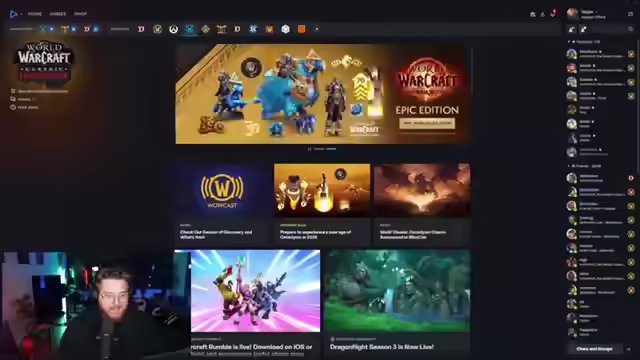The width and height of the screenshot is (640, 360).
Task: Pause the banner carousel
Action: pyautogui.click(x=309, y=149)
